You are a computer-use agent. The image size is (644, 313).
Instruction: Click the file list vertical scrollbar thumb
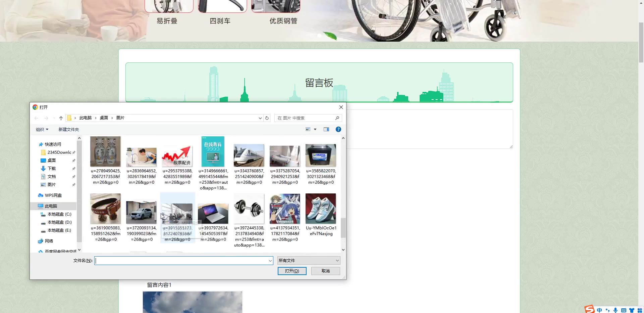click(x=343, y=228)
